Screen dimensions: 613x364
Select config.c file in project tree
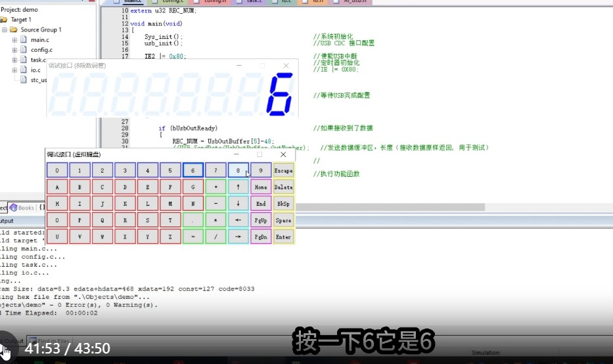tap(41, 50)
